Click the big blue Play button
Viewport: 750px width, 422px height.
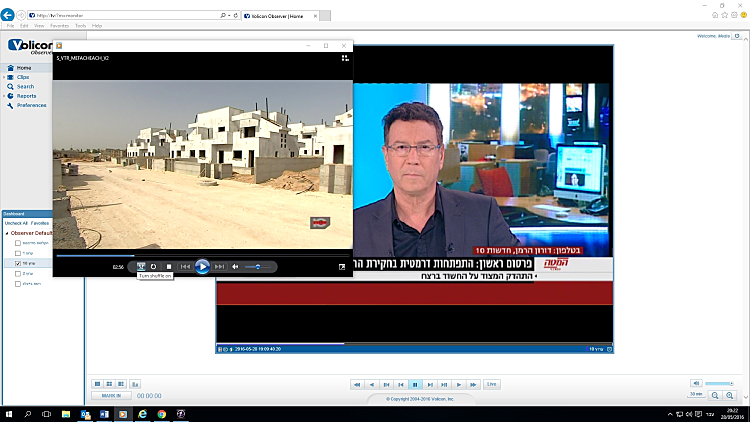(x=202, y=267)
